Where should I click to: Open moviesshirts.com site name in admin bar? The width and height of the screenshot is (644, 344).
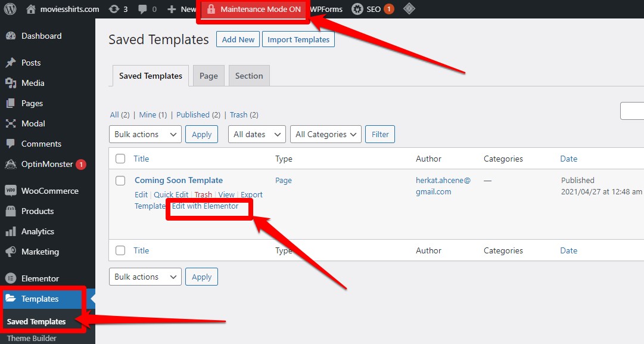pos(70,9)
